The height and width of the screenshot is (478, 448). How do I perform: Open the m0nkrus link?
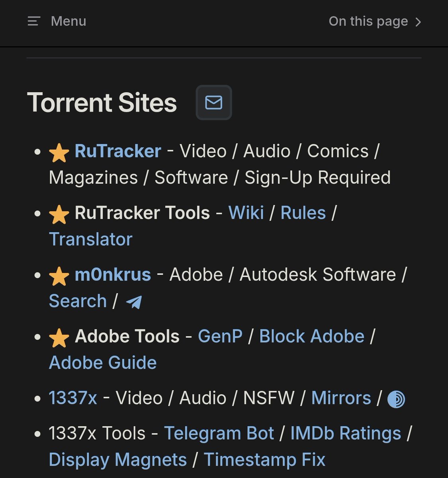tap(113, 274)
